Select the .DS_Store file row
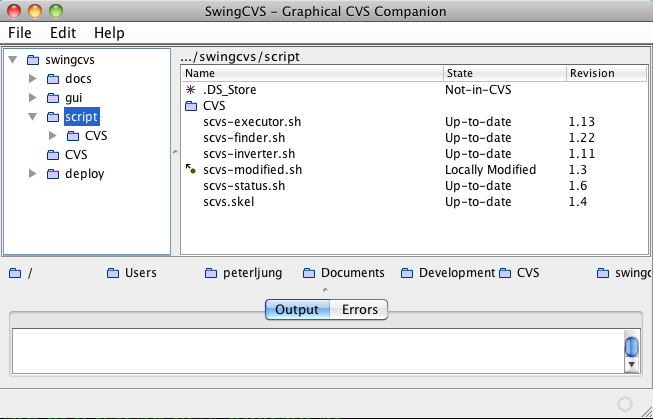This screenshot has width=653, height=419. [414, 90]
